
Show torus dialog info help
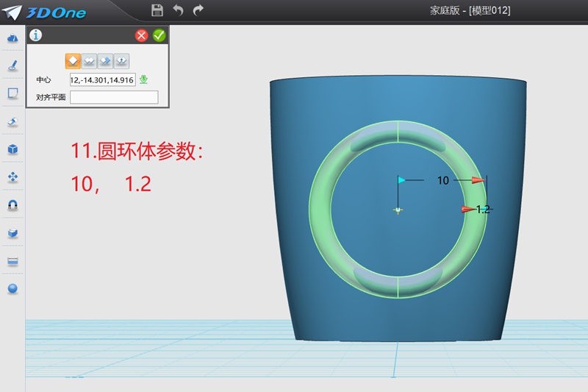(x=35, y=35)
